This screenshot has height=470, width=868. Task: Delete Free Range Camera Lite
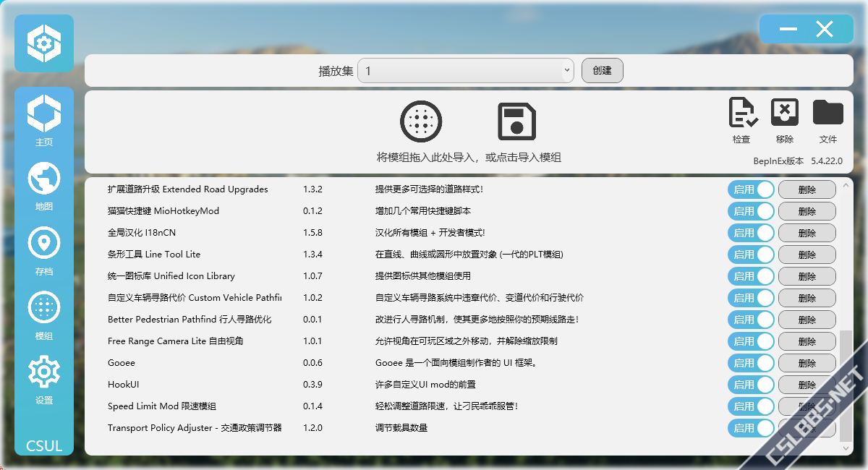807,341
